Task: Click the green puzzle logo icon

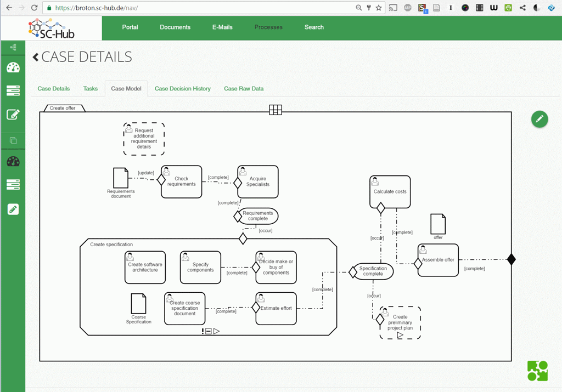Action: pos(537,371)
